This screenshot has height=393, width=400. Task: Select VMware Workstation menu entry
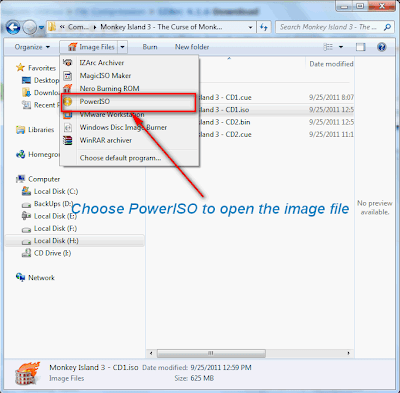[x=130, y=115]
